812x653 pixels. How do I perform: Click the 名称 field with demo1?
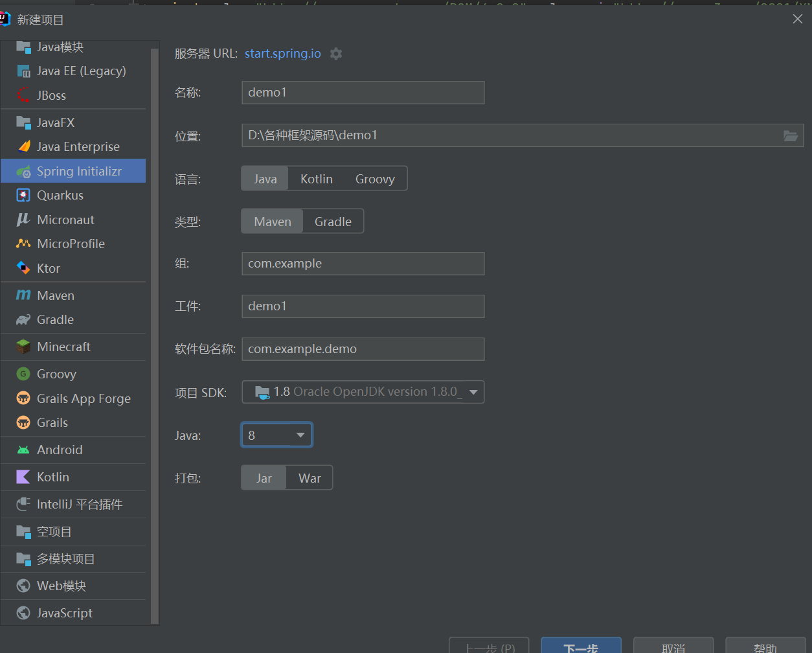[x=363, y=93]
